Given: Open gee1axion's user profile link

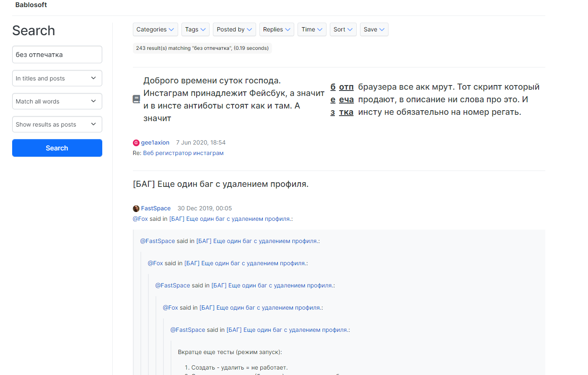Looking at the screenshot, I should (x=155, y=143).
